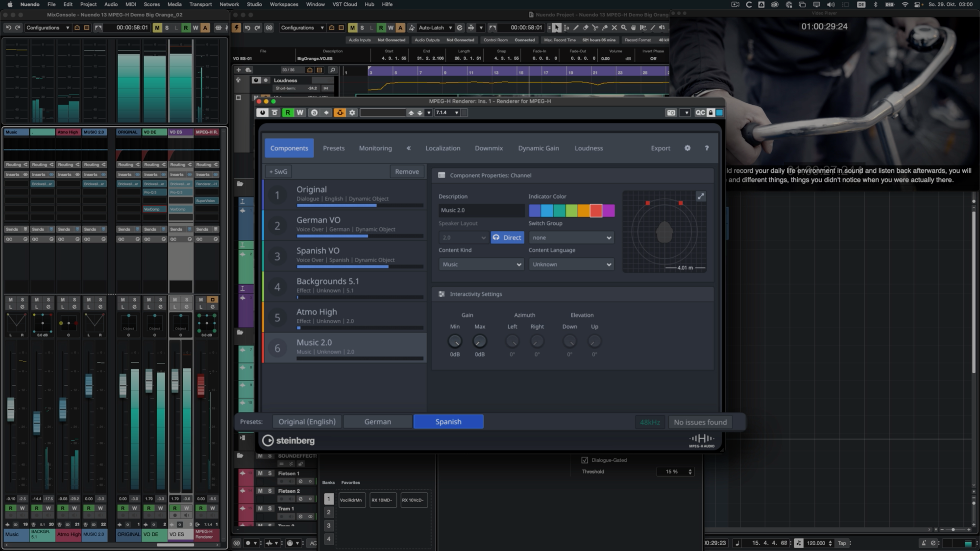Click the expand arrows icon on the panner display
This screenshot has height=551, width=980.
tap(701, 196)
